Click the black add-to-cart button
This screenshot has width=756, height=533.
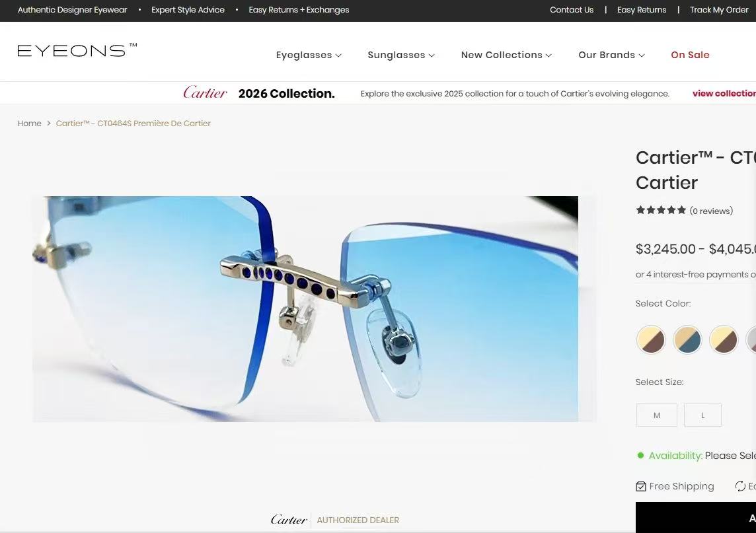[x=696, y=518]
